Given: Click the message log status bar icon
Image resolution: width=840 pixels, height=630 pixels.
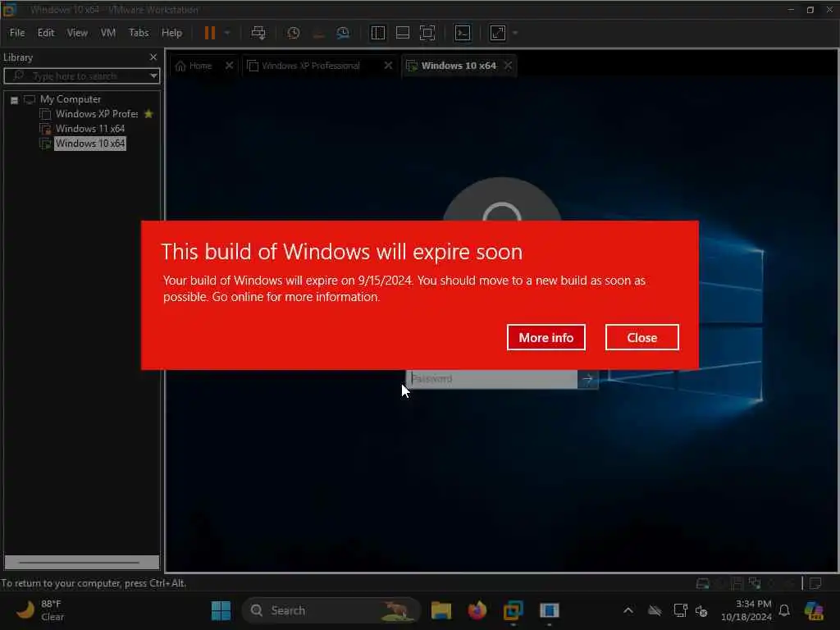Looking at the screenshot, I should pos(816,583).
